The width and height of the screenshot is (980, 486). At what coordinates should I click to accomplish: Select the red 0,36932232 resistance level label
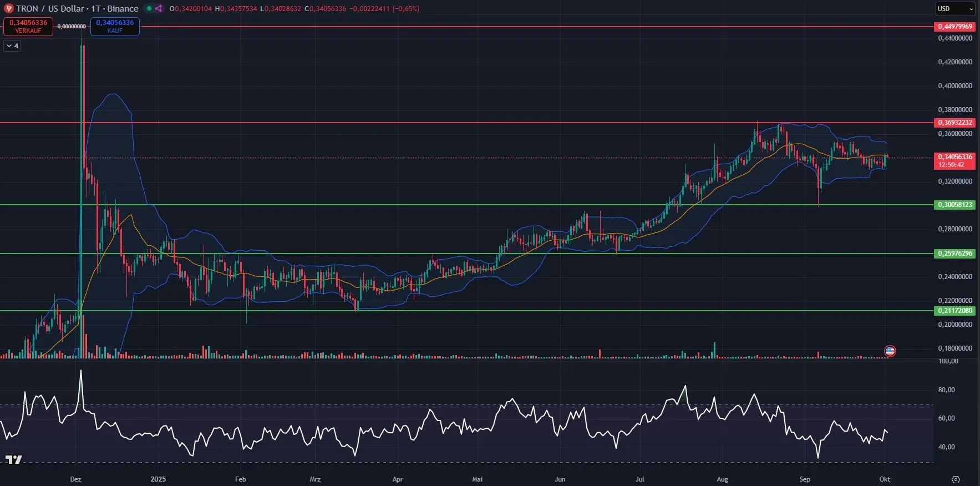pos(955,123)
